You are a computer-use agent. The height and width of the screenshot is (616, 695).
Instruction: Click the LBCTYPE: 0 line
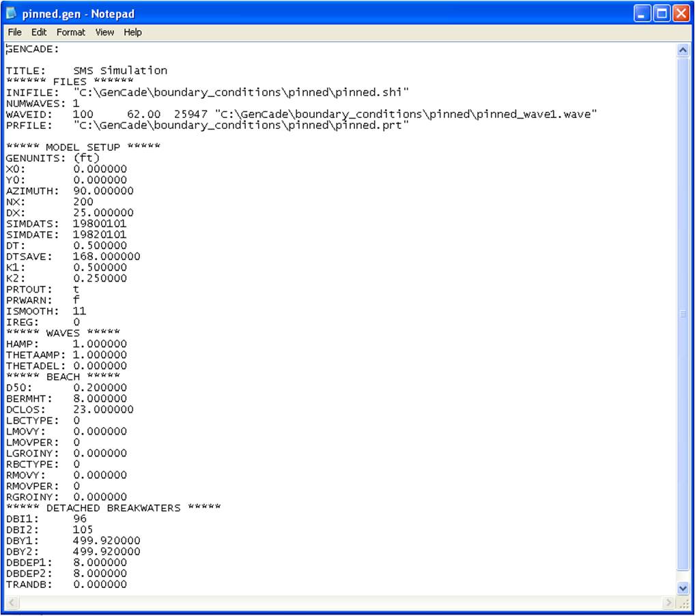coord(43,420)
